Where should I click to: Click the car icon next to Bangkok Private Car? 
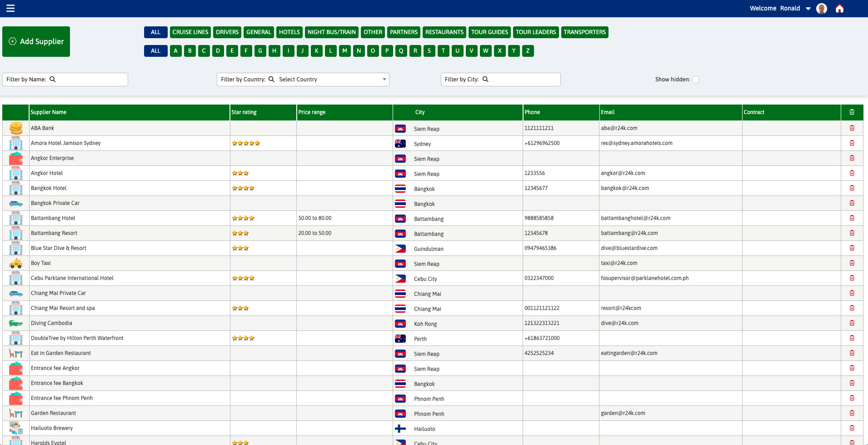click(16, 203)
